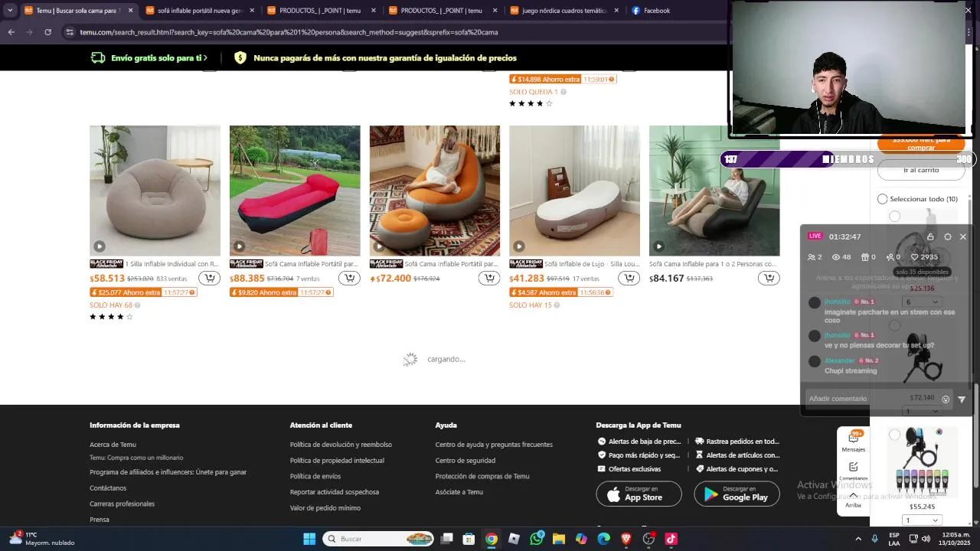
Task: Jump to top with Arriba arrow
Action: (853, 500)
